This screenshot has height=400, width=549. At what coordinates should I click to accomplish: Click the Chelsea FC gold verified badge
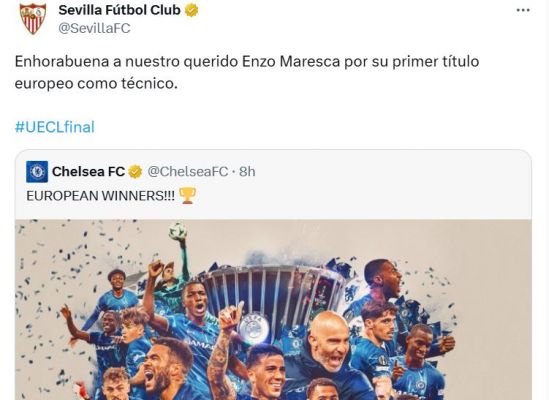[x=135, y=172]
